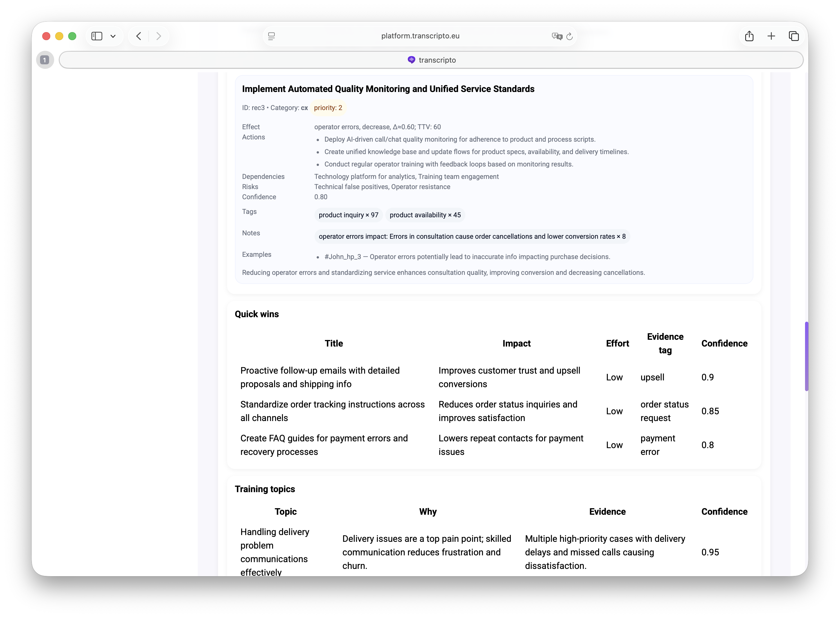
Task: Click the purple page scrollbar thumb
Action: coord(806,356)
